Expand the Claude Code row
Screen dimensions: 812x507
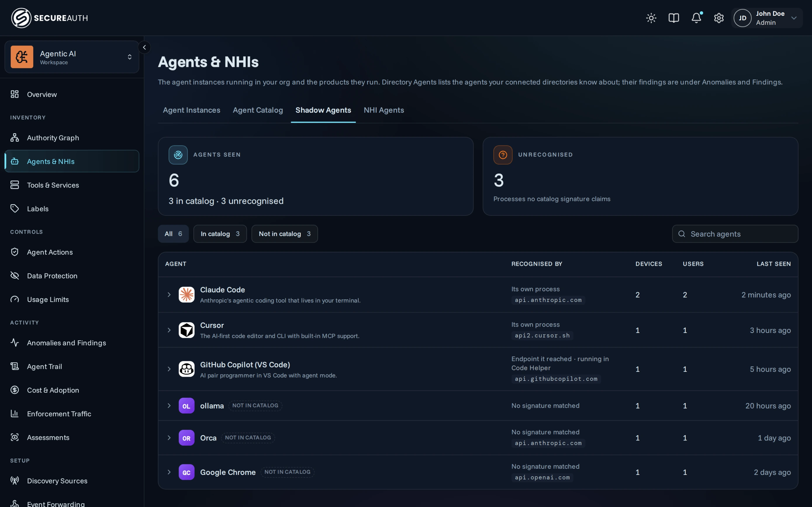coord(169,294)
